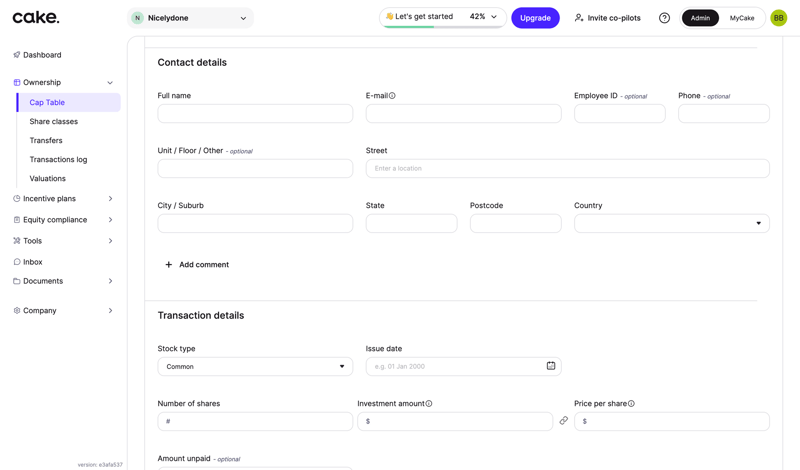Go to Transactions log page
The width and height of the screenshot is (800, 470).
coord(58,159)
